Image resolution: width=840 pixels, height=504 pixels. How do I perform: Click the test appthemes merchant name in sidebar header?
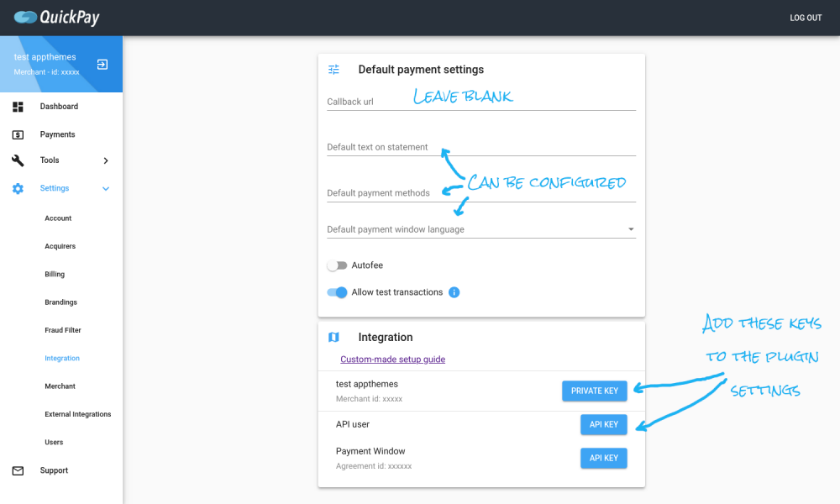tap(45, 57)
